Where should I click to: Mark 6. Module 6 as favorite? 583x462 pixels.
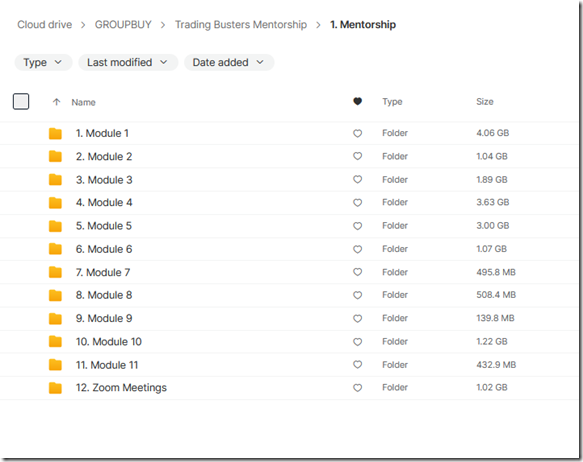coord(357,249)
